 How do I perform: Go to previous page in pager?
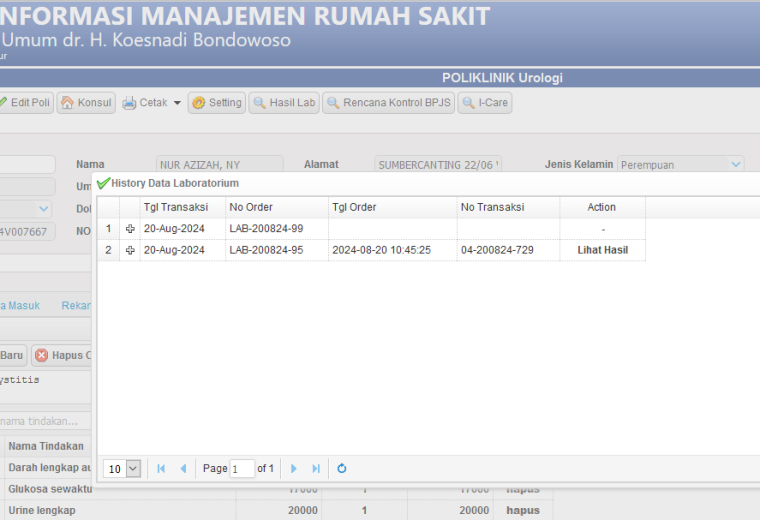click(x=183, y=469)
